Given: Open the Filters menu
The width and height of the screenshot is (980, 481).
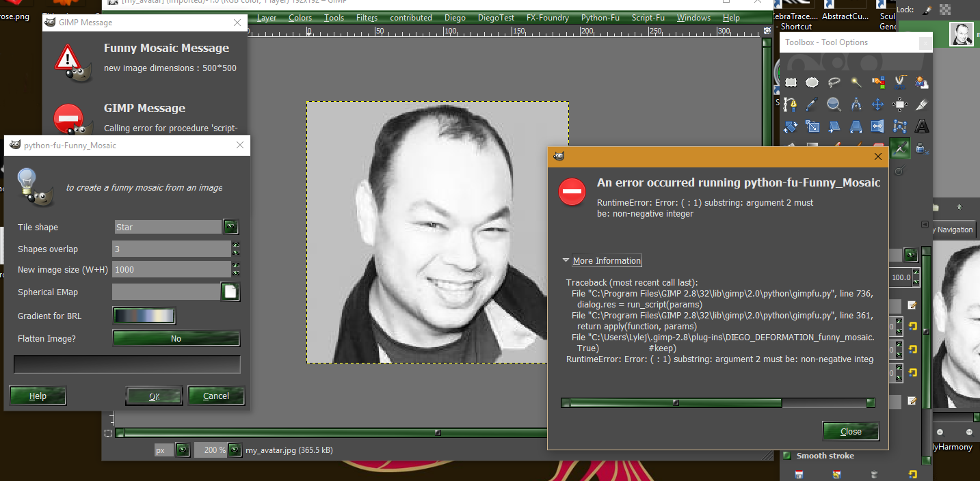Looking at the screenshot, I should pyautogui.click(x=367, y=18).
